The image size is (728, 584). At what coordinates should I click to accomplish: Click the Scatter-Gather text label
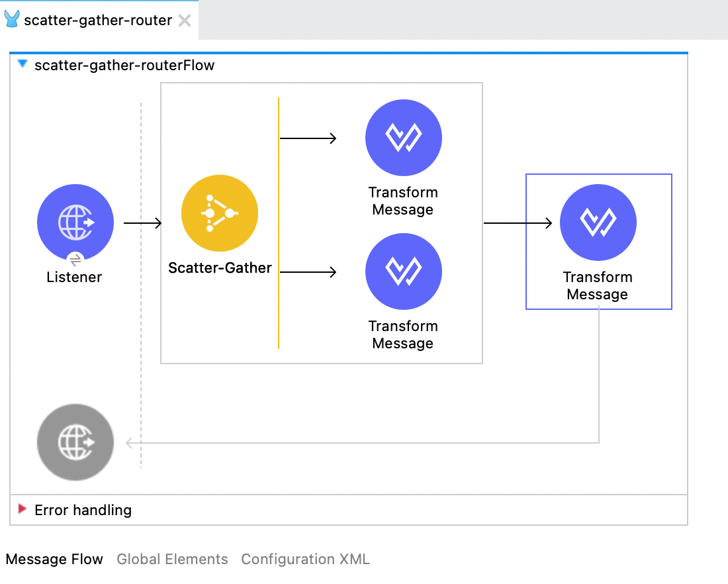tap(220, 268)
